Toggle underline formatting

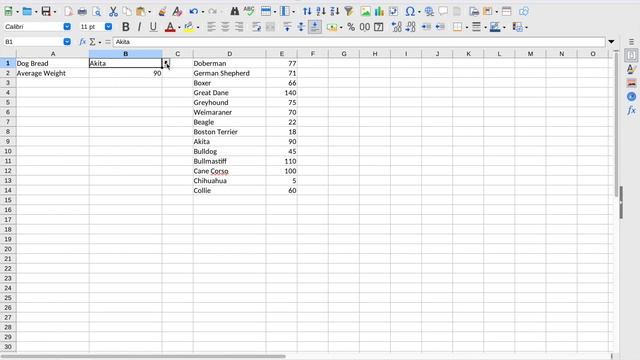tap(153, 27)
